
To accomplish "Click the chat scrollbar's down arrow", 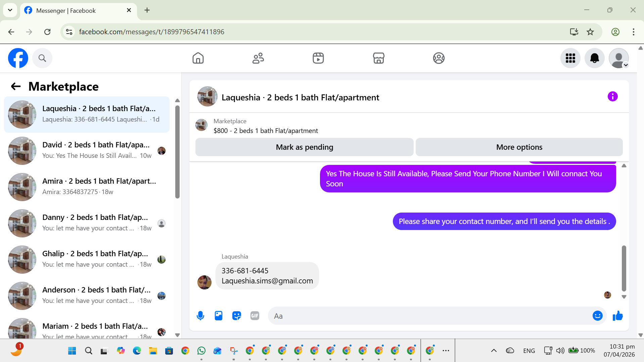I will (624, 297).
